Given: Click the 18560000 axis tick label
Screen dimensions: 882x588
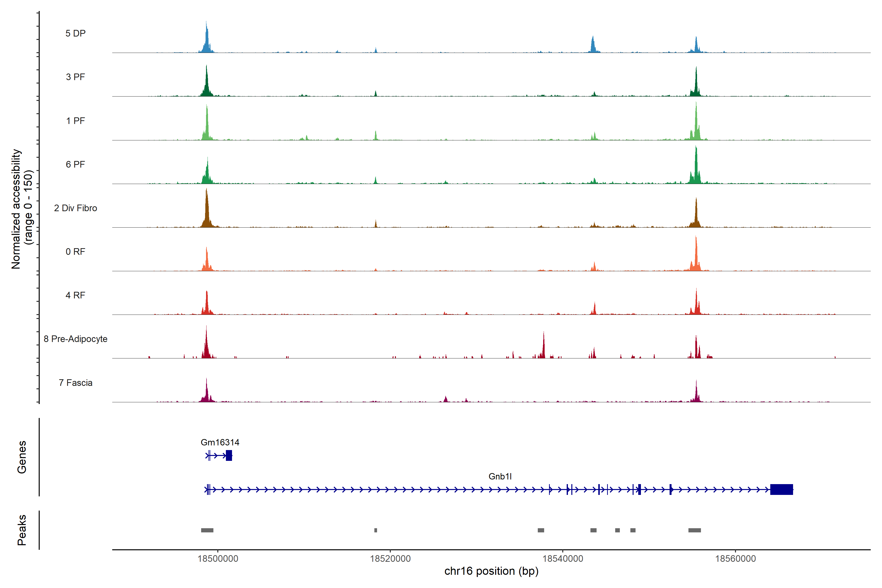Looking at the screenshot, I should tap(735, 559).
